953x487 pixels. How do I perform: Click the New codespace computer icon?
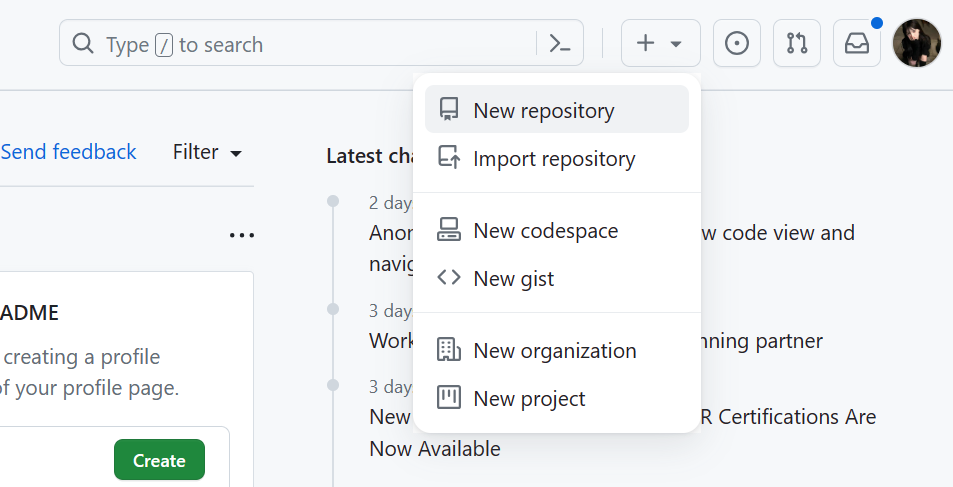coord(449,230)
